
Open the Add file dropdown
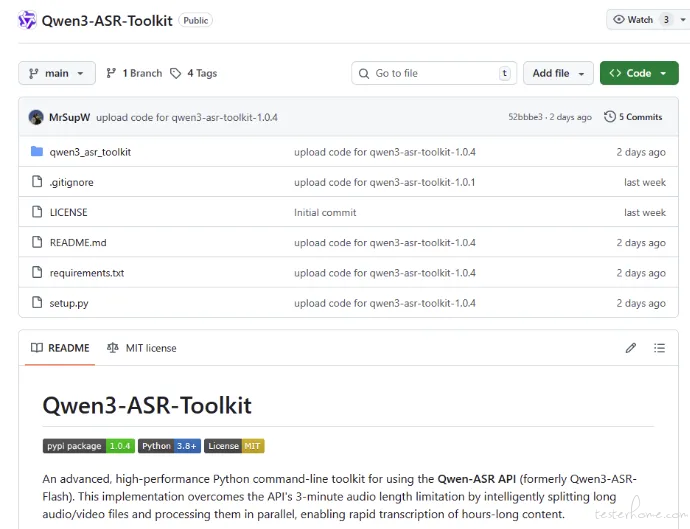[557, 73]
